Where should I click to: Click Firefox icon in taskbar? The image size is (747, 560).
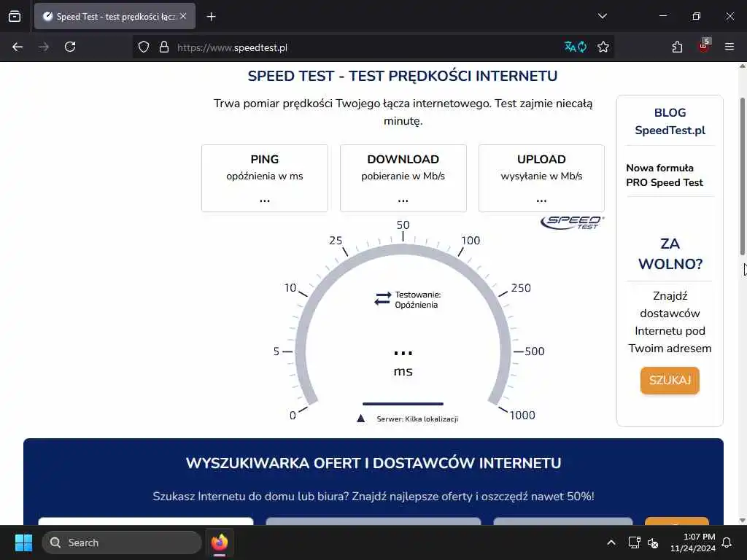pyautogui.click(x=220, y=542)
